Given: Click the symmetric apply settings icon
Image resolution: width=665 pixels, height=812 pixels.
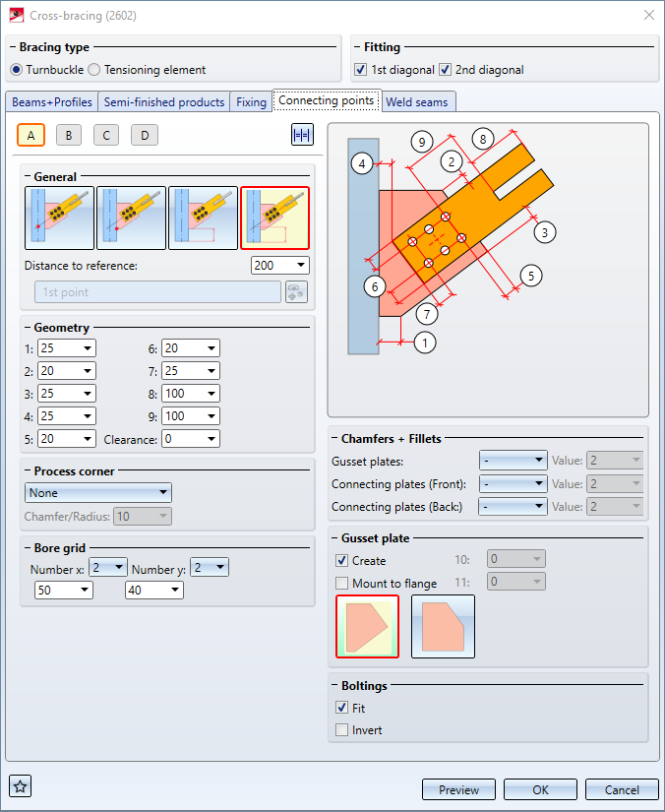Looking at the screenshot, I should 302,135.
